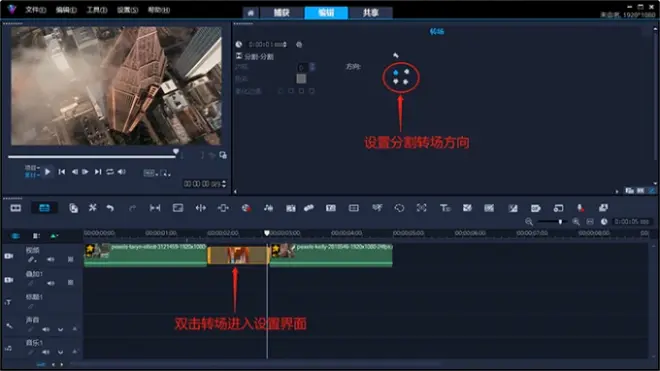Select the blue top-left direction option

coord(396,72)
